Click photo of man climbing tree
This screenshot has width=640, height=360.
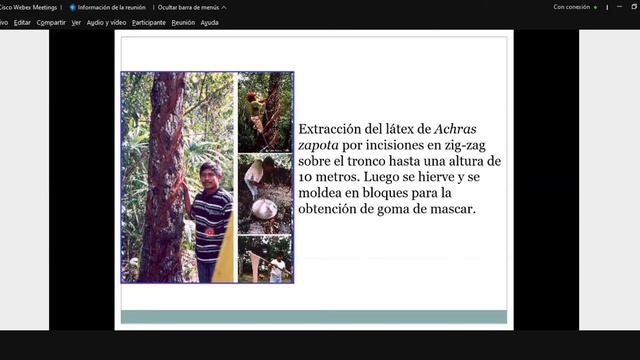(265, 112)
